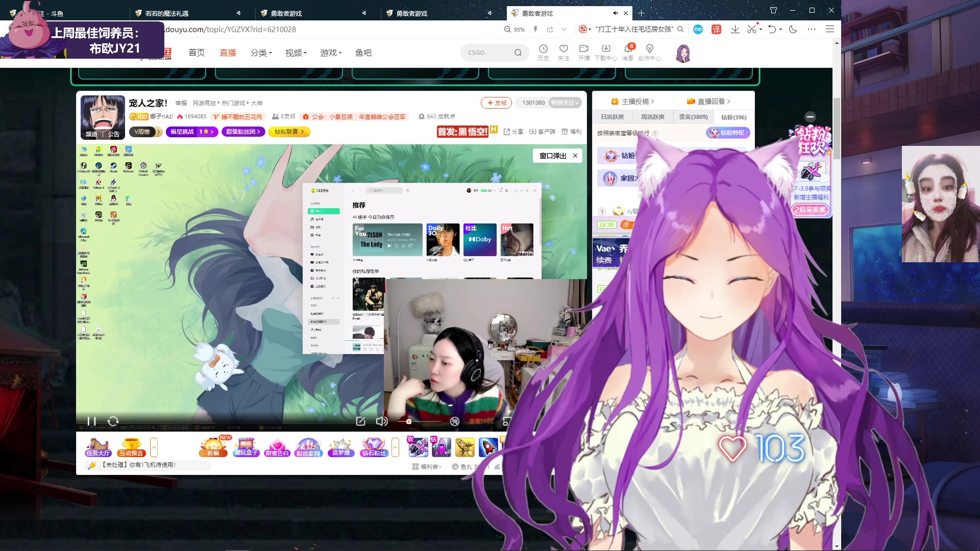Go to 直播 nav item
Image resolution: width=980 pixels, height=551 pixels.
click(x=228, y=53)
